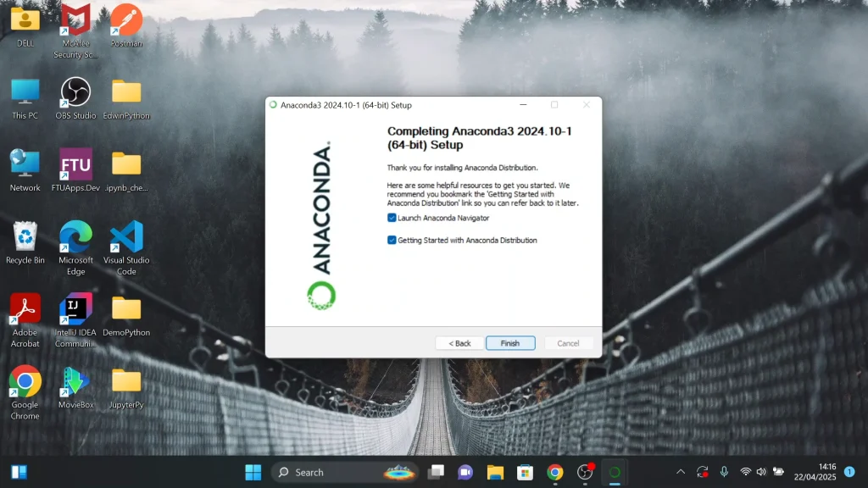Click the Anaconda installer taskbar icon
The height and width of the screenshot is (488, 868).
tap(615, 472)
